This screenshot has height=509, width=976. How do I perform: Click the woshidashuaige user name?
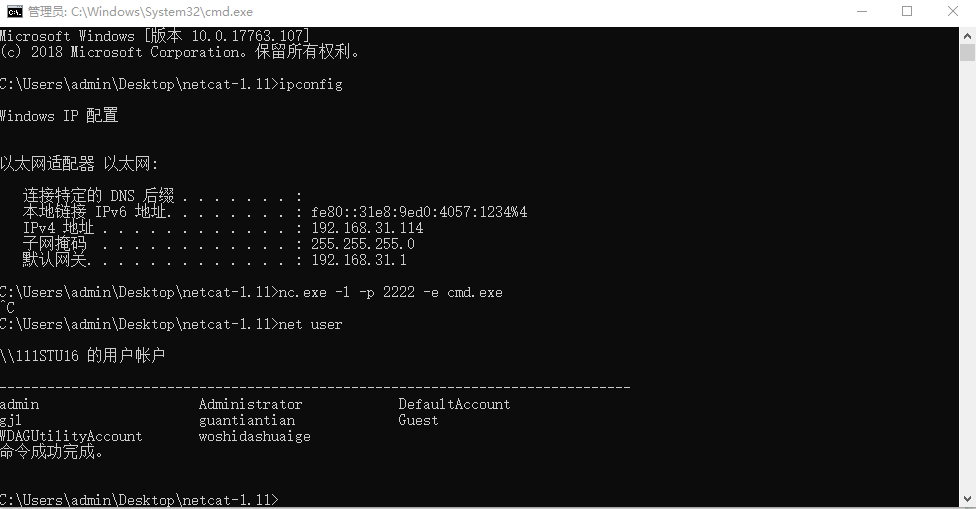(x=255, y=437)
